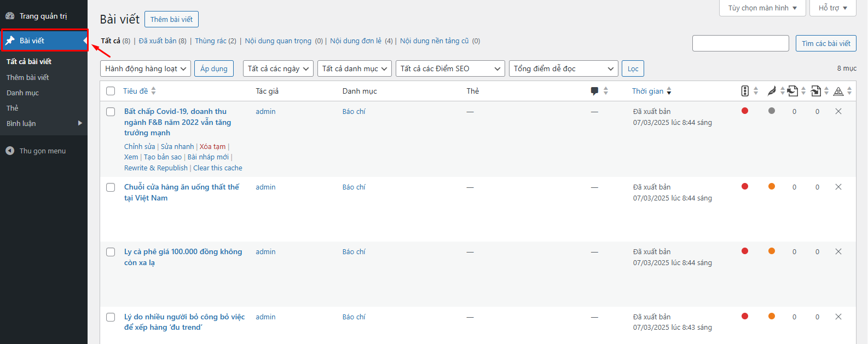Click Xóa tạm link under the Covid-19 post

coord(212,146)
